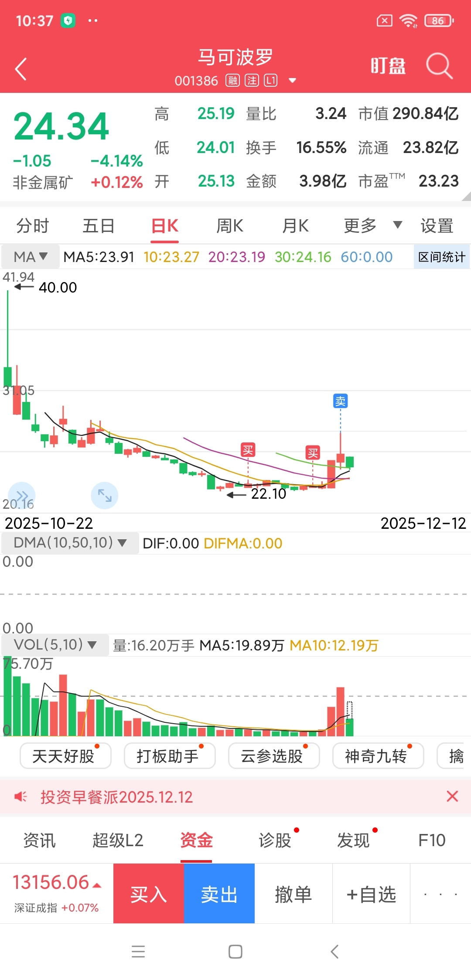Switch to 分时 intraday chart tab
This screenshot has height=980, width=471.
[33, 226]
